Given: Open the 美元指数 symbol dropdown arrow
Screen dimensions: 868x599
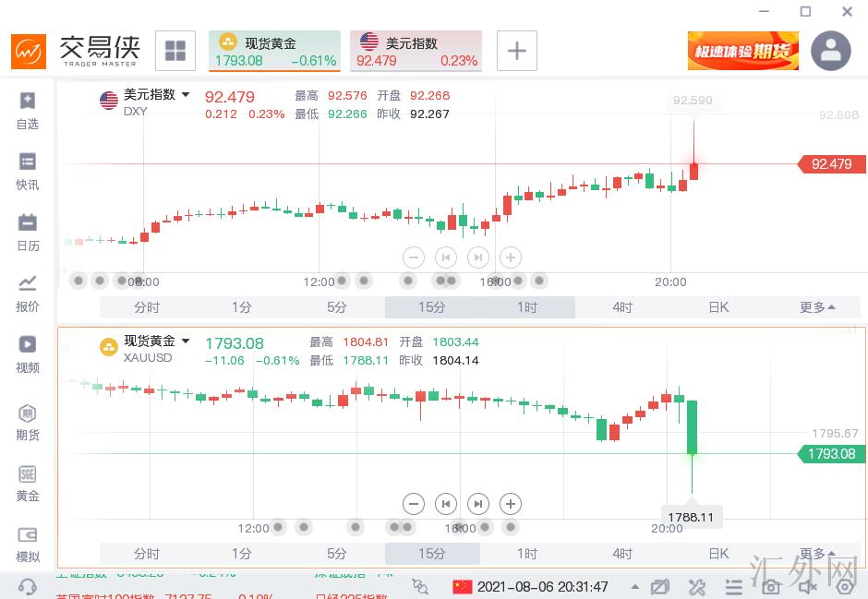Looking at the screenshot, I should tap(186, 94).
